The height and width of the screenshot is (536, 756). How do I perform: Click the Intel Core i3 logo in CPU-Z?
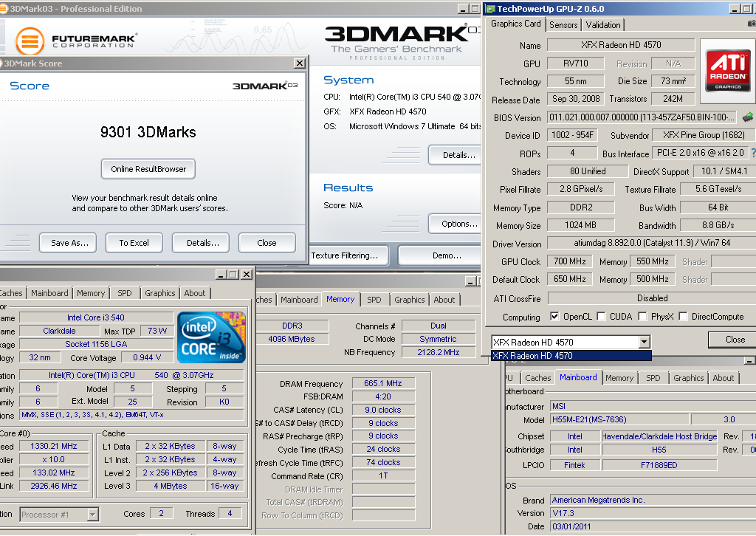pyautogui.click(x=211, y=337)
